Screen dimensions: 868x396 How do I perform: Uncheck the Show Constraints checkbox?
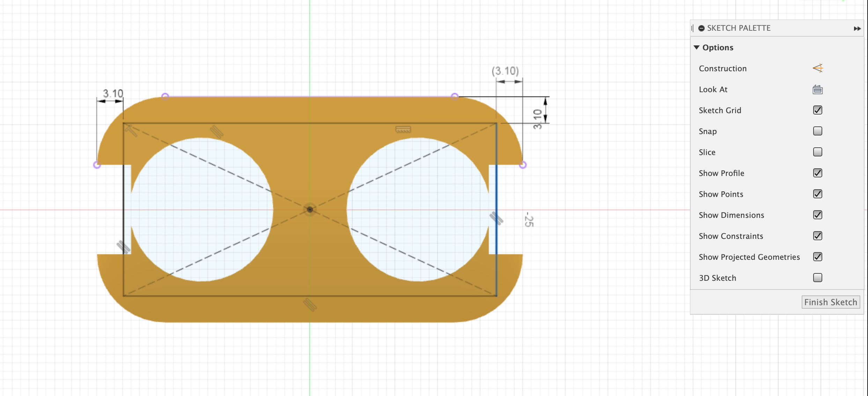tap(818, 236)
